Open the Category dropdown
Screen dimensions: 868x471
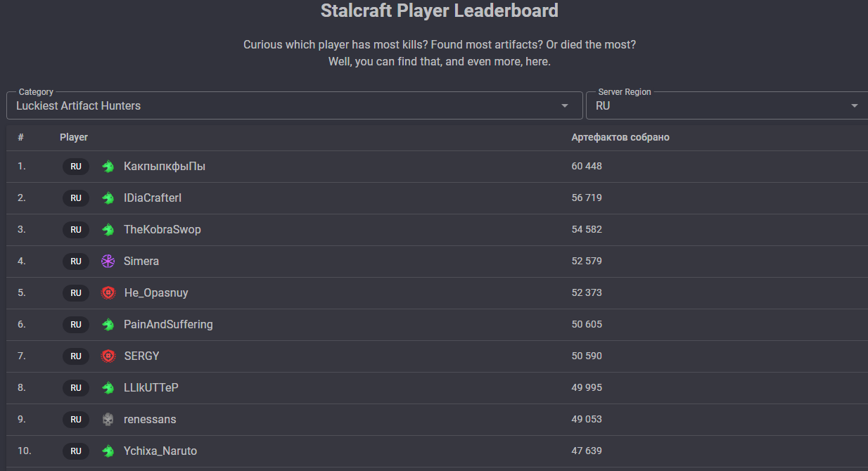(295, 105)
